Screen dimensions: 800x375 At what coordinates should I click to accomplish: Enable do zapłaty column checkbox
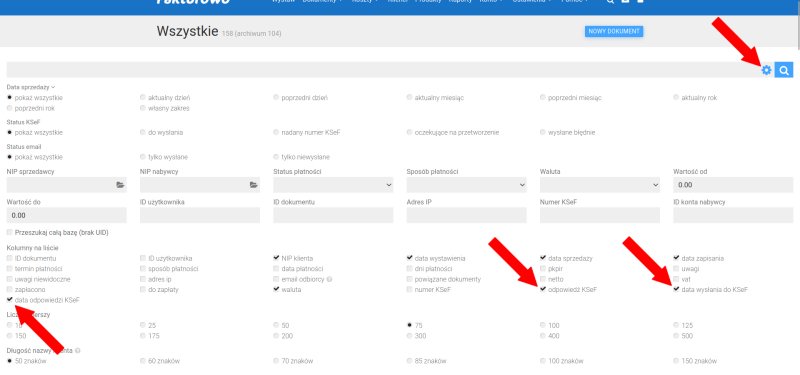coord(143,289)
